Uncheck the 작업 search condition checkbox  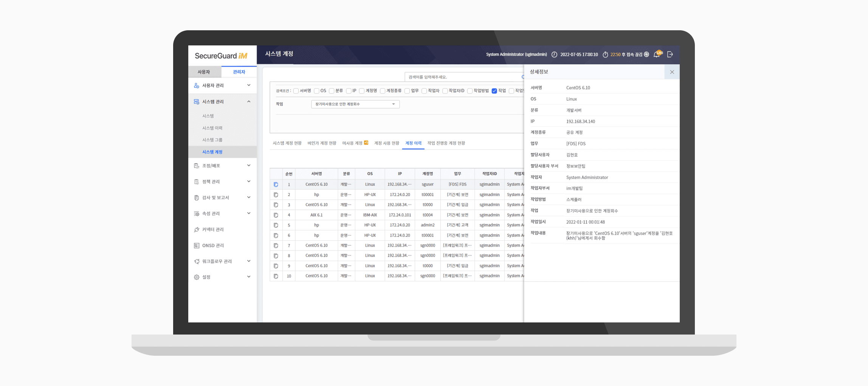coord(494,91)
